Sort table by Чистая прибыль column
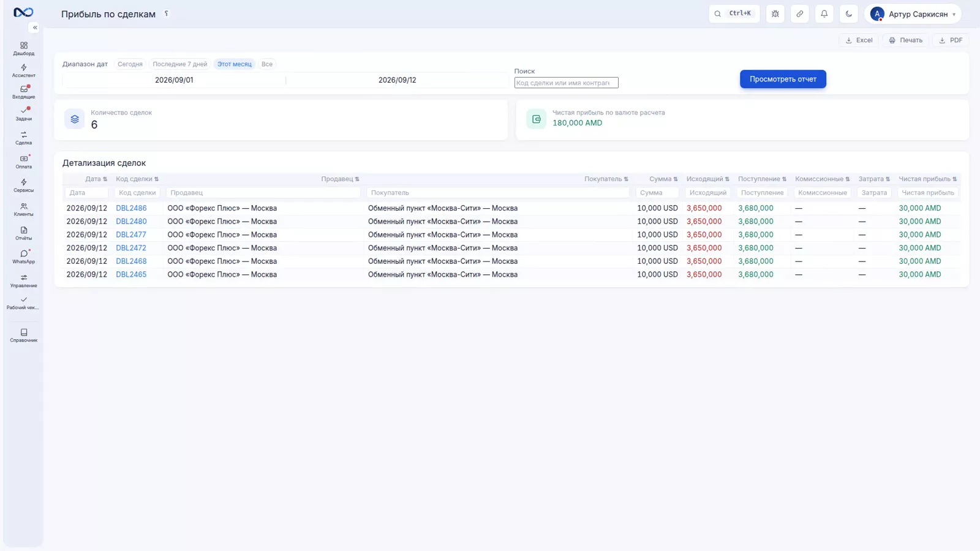This screenshot has width=980, height=551. [x=927, y=179]
